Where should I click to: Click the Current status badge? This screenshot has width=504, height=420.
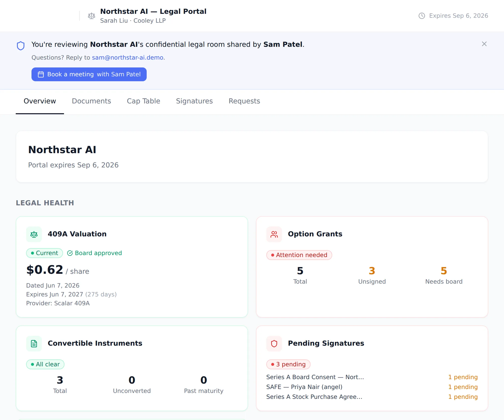pos(45,253)
